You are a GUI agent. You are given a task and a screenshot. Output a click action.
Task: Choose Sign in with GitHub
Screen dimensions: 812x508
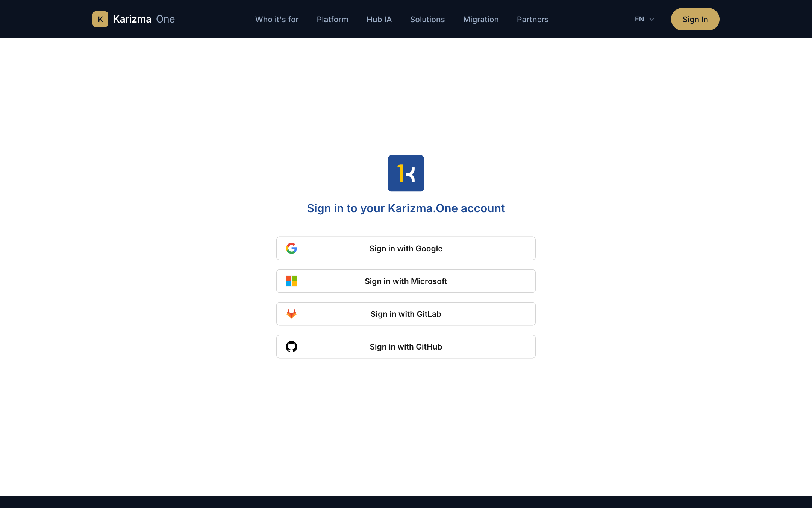406,347
